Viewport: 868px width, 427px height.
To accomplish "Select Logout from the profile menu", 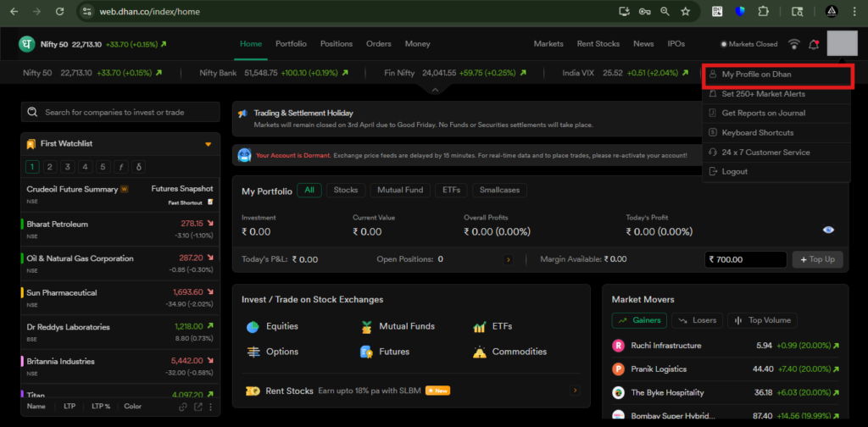I will tap(734, 172).
